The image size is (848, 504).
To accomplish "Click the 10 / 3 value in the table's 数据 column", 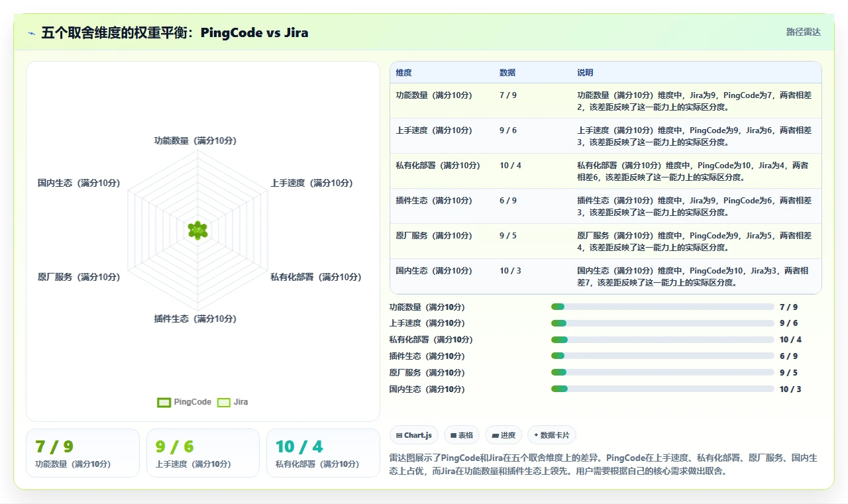I will tap(510, 271).
